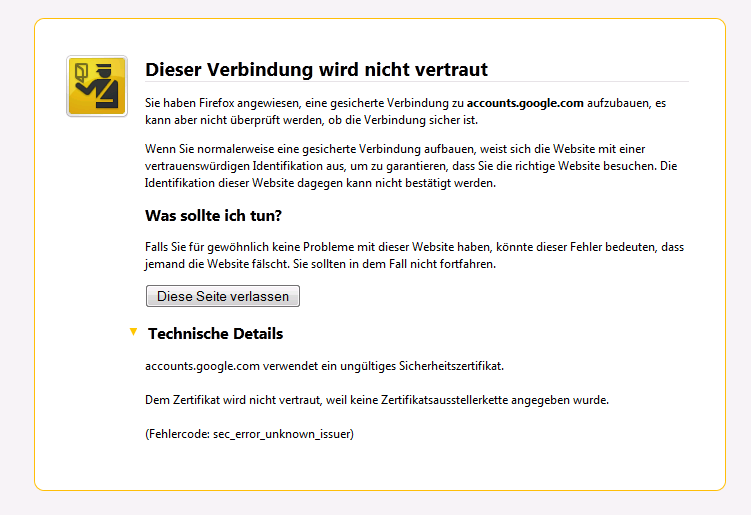
Task: Click the yellow security officer warning icon
Action: point(97,86)
